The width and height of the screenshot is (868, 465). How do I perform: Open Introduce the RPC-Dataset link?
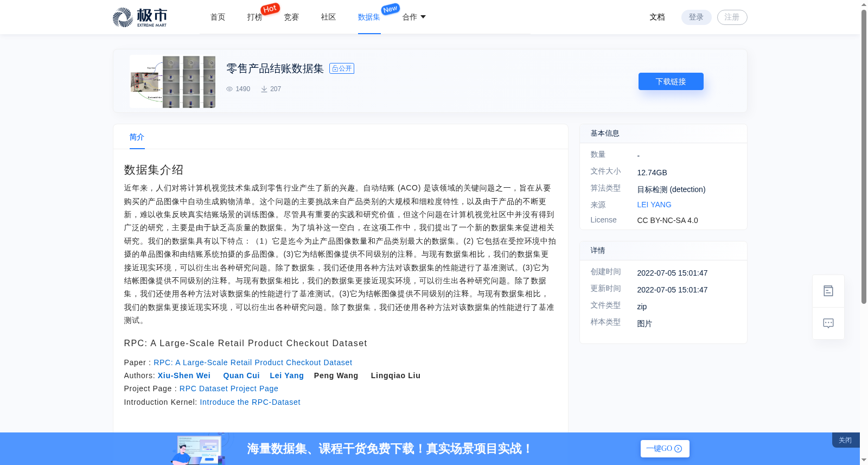click(250, 402)
